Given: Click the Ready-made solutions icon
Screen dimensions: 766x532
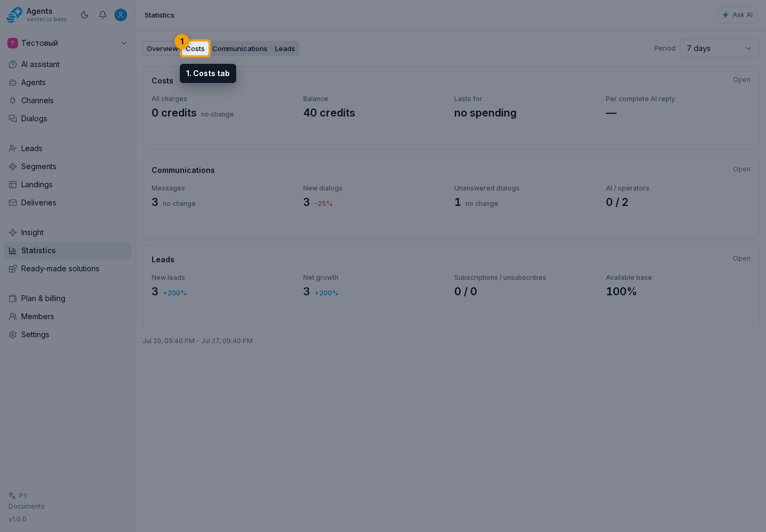Looking at the screenshot, I should [13, 269].
